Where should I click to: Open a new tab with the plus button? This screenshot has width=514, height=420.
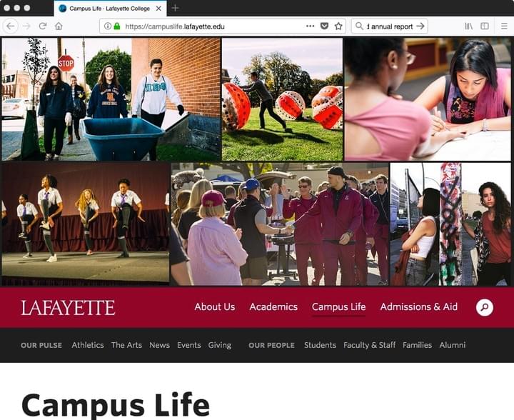click(x=176, y=8)
